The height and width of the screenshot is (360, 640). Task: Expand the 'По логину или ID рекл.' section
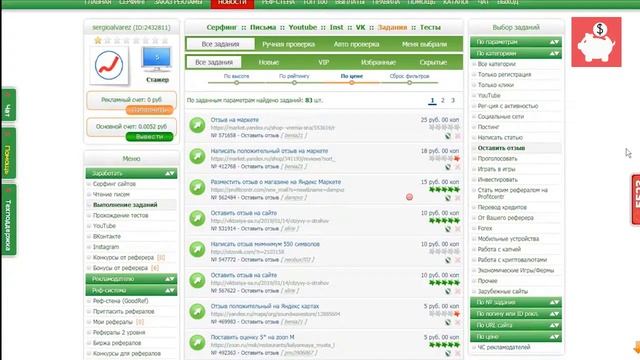[x=516, y=314]
